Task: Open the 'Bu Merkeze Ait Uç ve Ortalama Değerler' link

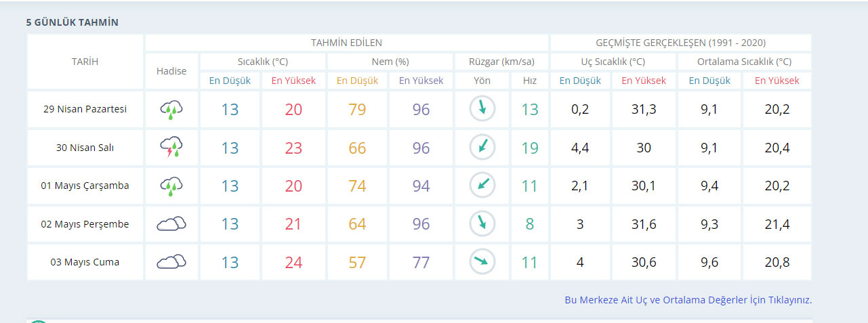Action: pyautogui.click(x=688, y=300)
